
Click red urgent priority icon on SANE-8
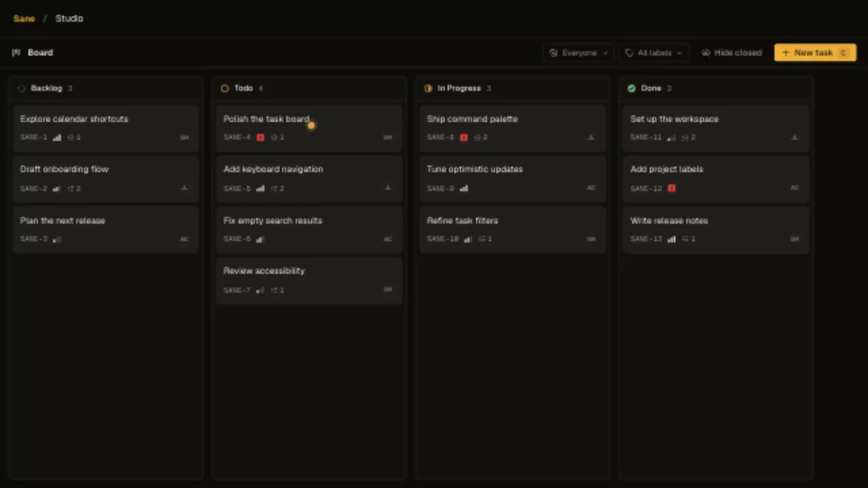pos(464,138)
